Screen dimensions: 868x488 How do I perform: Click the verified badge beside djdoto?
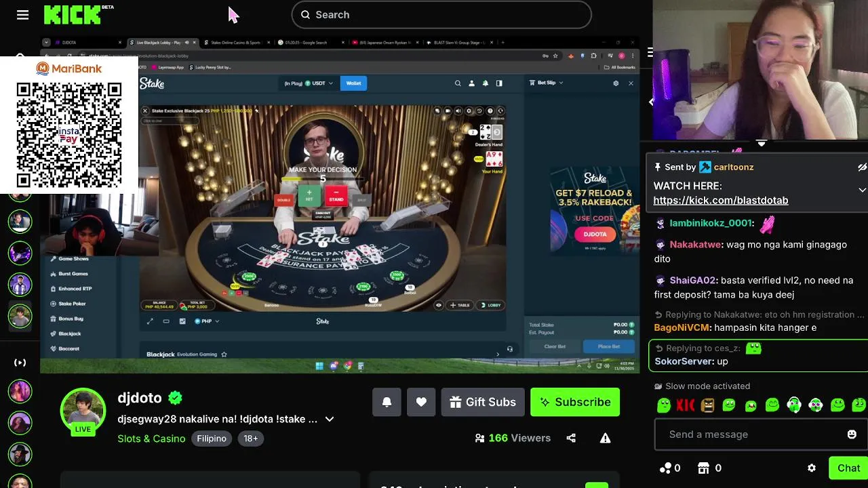pyautogui.click(x=175, y=398)
